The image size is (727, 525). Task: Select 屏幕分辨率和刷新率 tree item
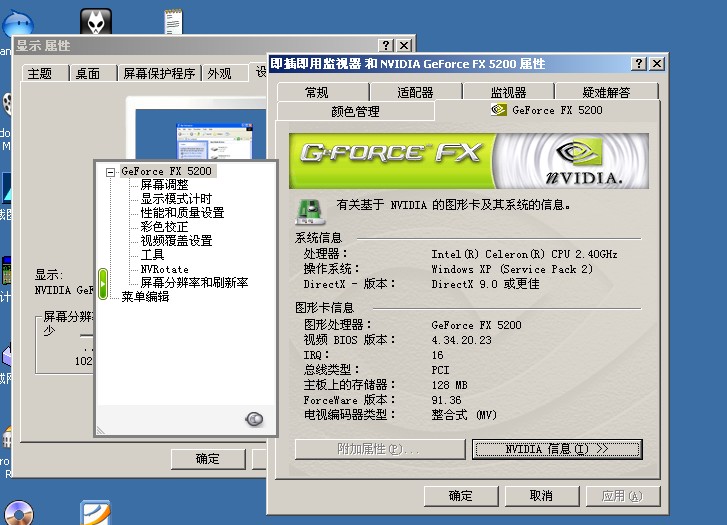[x=194, y=283]
